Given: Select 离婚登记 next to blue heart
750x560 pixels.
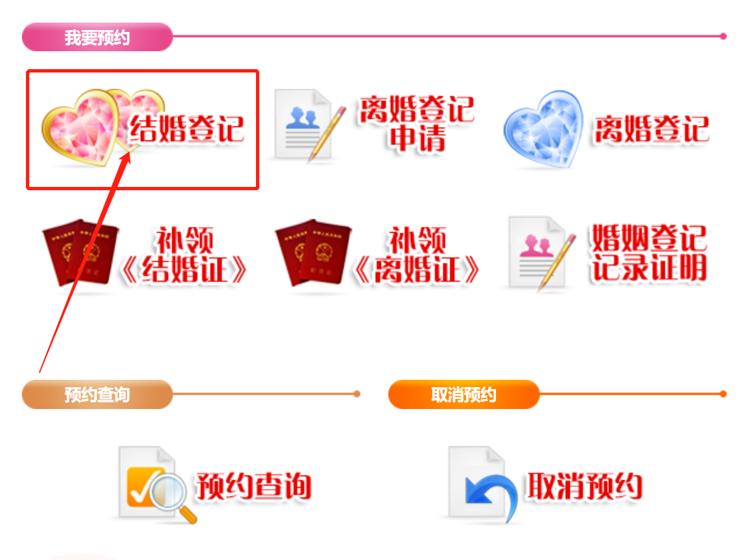Looking at the screenshot, I should [x=652, y=129].
